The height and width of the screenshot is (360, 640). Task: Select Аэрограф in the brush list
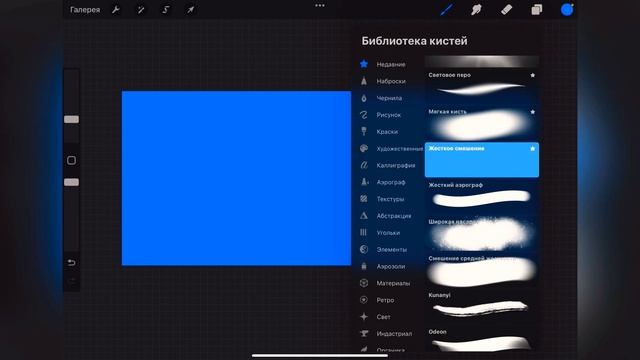391,182
